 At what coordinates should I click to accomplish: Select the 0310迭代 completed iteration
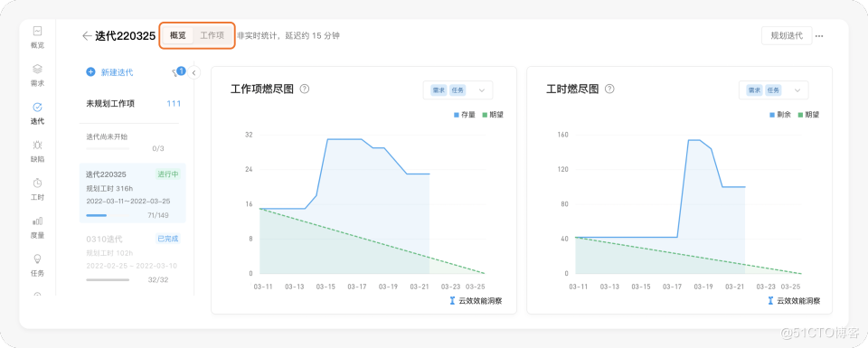132,259
